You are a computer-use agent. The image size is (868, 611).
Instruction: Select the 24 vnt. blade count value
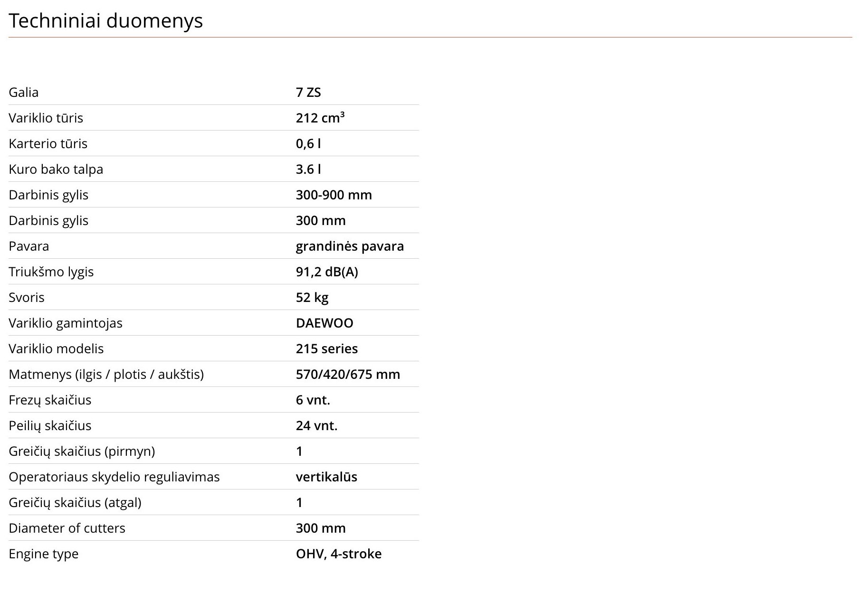tap(316, 425)
